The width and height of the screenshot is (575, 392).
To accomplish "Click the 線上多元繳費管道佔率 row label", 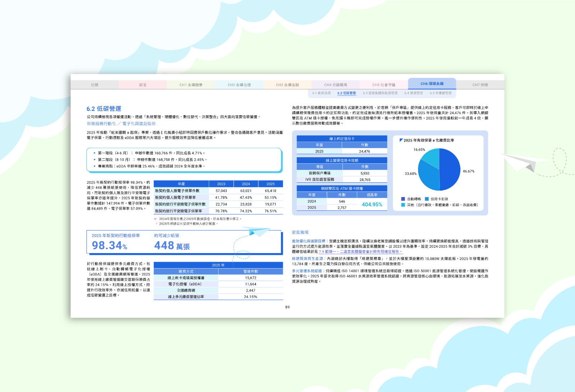I will point(186,297).
